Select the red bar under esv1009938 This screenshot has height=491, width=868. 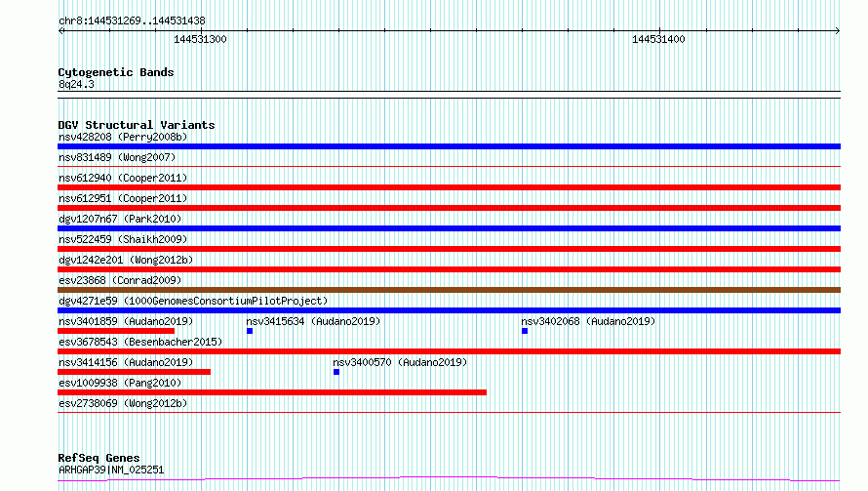tap(272, 392)
